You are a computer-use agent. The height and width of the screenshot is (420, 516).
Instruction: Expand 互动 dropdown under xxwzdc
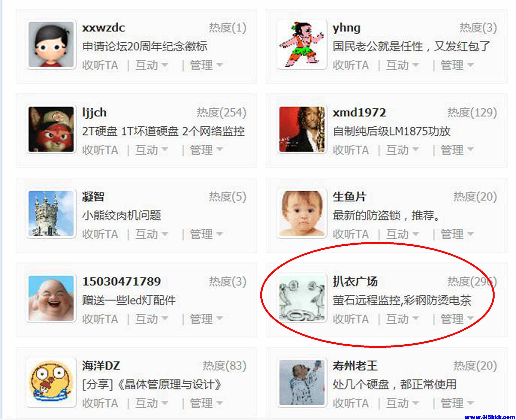(x=151, y=65)
